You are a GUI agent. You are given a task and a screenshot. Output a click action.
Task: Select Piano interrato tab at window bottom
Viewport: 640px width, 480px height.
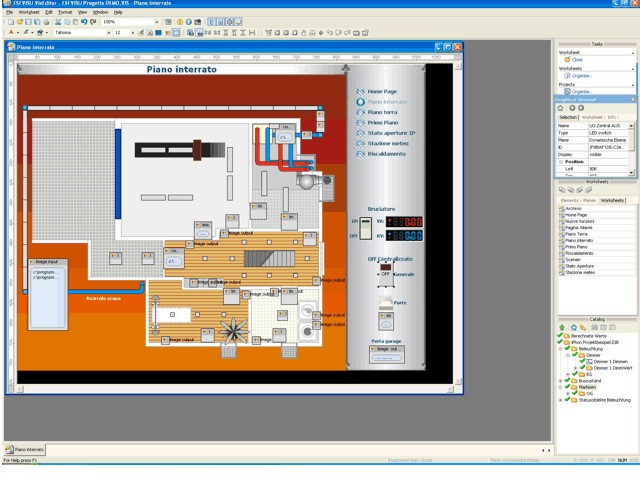tap(24, 449)
